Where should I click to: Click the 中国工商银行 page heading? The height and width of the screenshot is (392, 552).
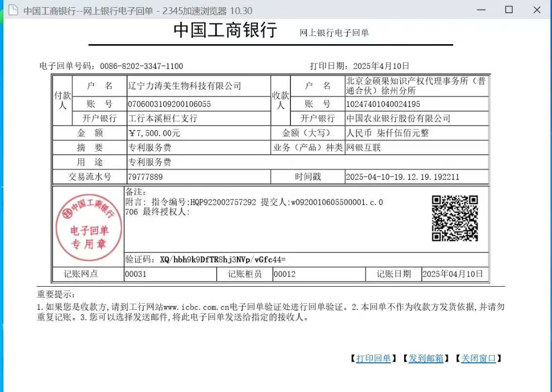pyautogui.click(x=225, y=30)
